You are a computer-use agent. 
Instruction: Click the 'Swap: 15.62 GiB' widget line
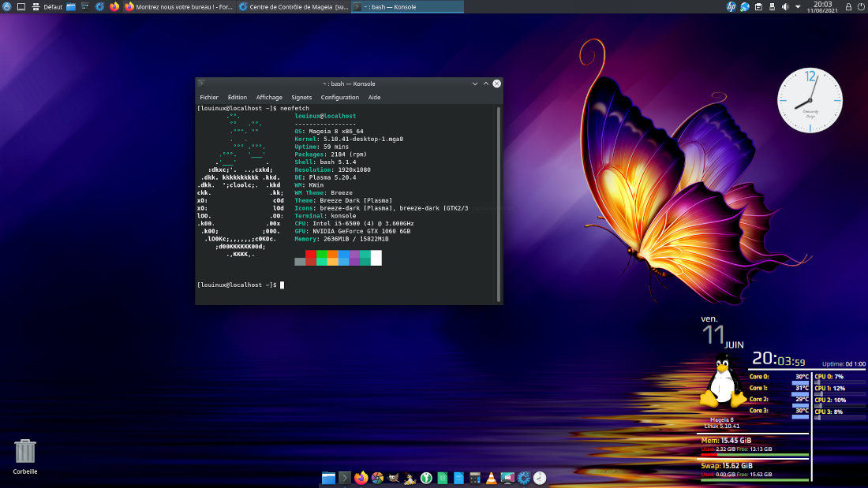pyautogui.click(x=727, y=466)
